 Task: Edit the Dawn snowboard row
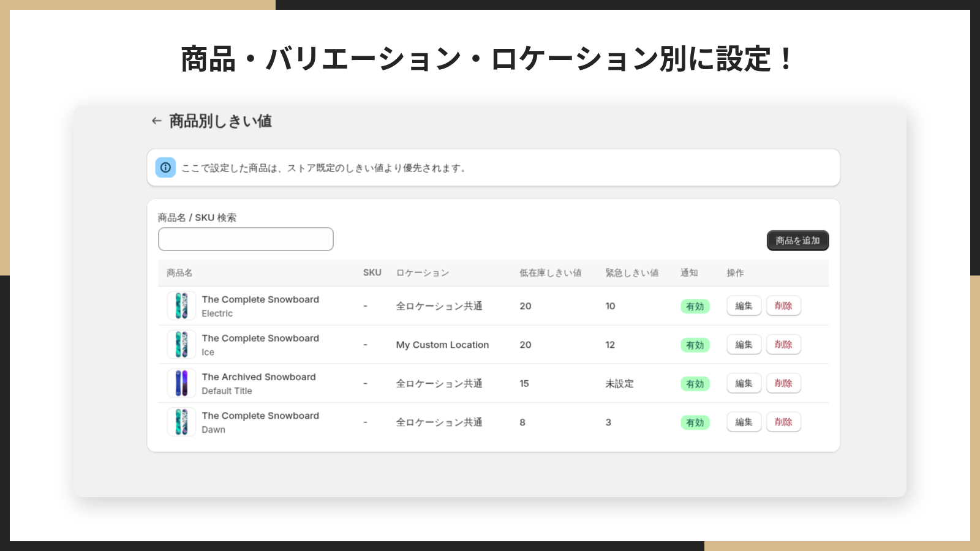point(744,422)
